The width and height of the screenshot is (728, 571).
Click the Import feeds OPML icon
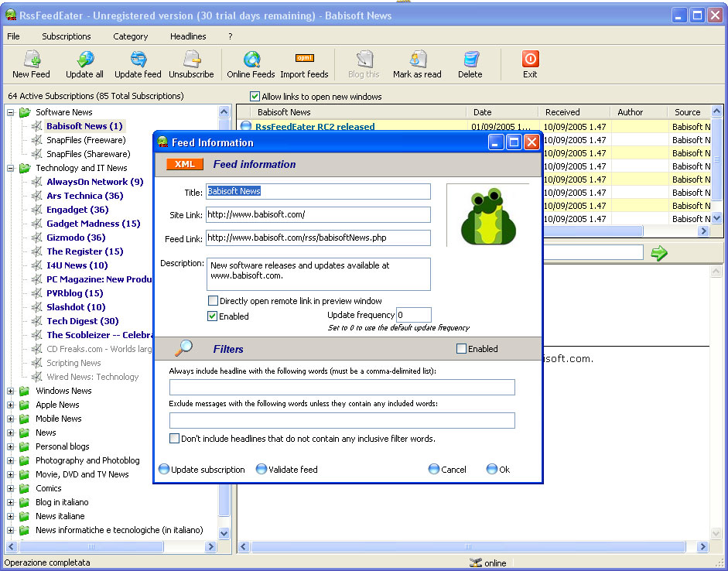tap(305, 58)
